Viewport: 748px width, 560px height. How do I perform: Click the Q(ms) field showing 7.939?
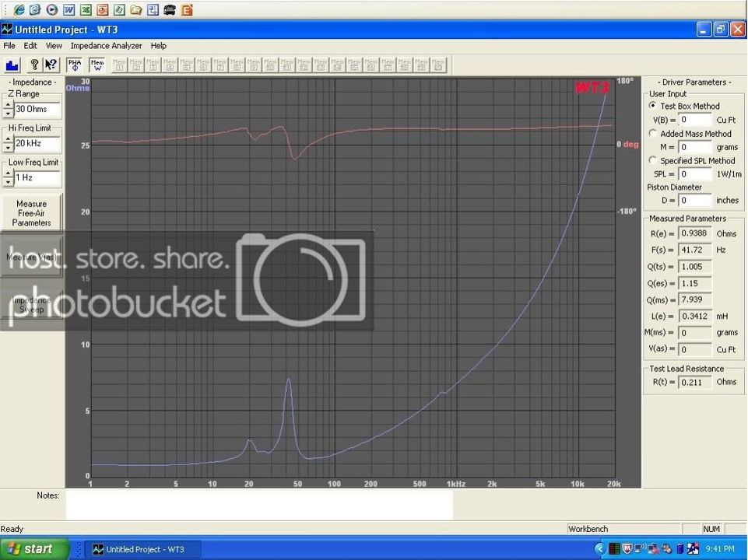[695, 299]
